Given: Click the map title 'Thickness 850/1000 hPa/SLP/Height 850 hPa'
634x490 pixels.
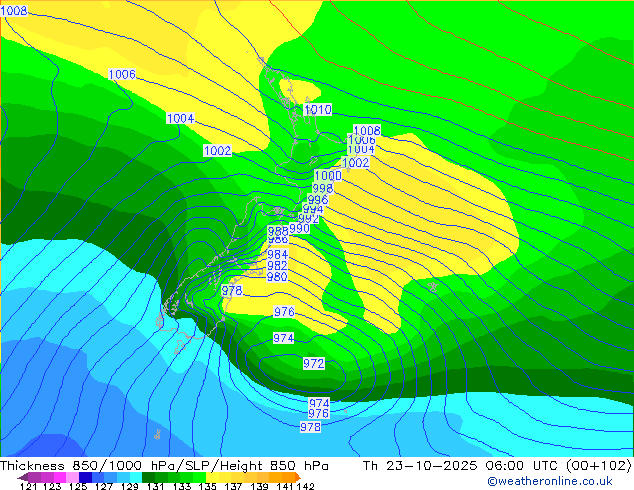Looking at the screenshot, I should point(164,466).
